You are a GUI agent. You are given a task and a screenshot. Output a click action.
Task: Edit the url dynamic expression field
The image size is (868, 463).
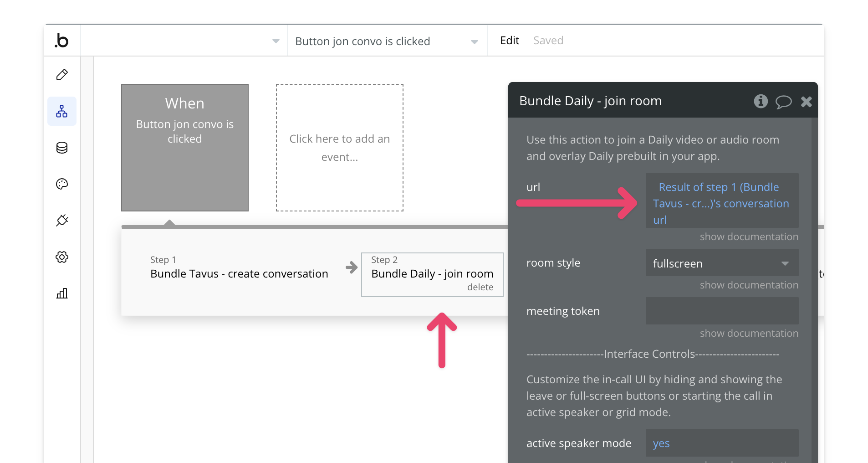click(x=722, y=201)
